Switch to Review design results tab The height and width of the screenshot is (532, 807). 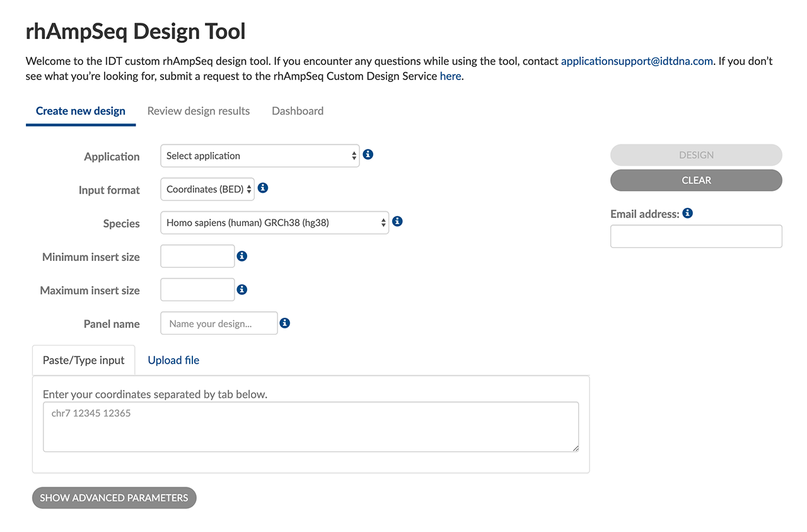(x=199, y=111)
